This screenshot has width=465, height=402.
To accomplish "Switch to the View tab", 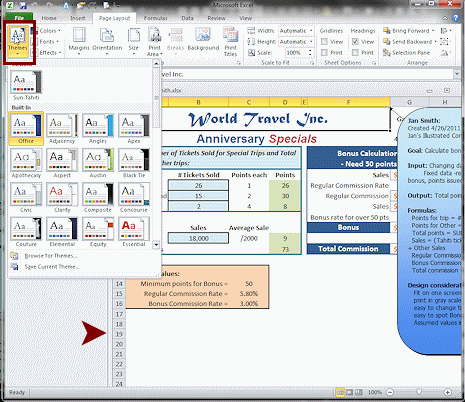I will point(245,18).
